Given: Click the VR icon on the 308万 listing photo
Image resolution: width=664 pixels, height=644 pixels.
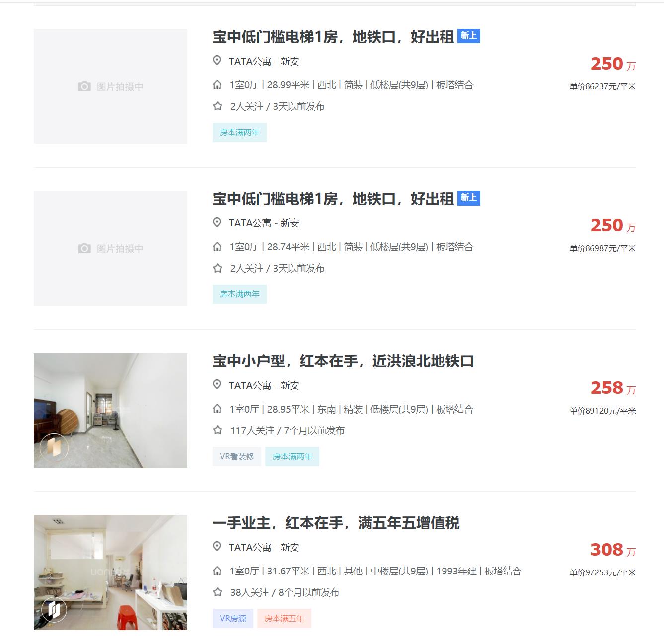Looking at the screenshot, I should [54, 609].
